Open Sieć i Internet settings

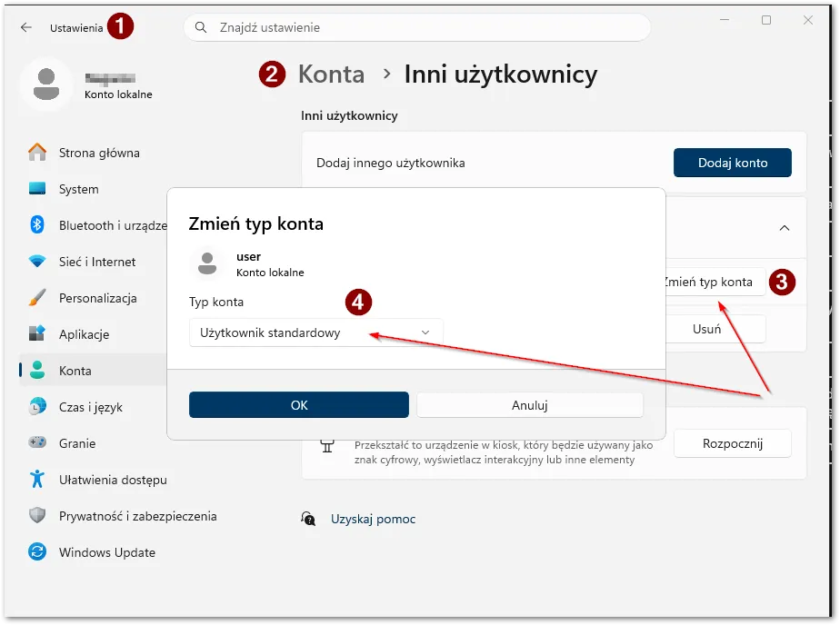(97, 263)
